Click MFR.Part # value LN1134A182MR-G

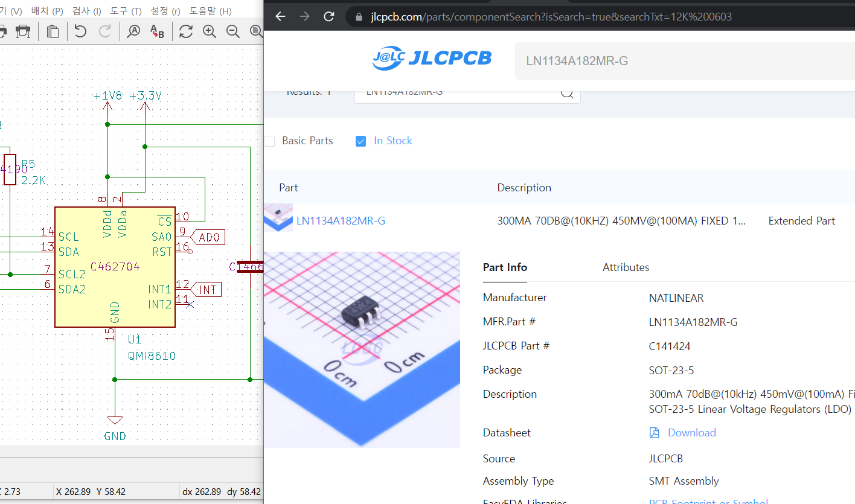693,322
